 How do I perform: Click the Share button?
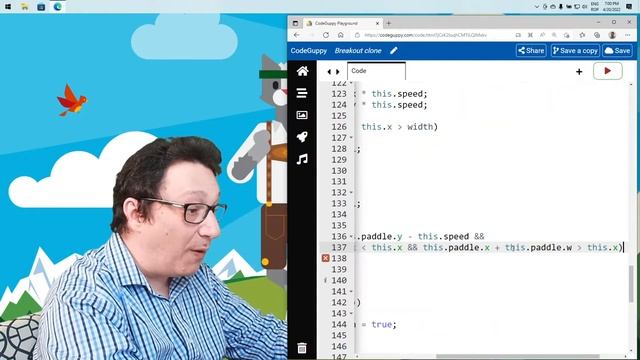pos(531,51)
